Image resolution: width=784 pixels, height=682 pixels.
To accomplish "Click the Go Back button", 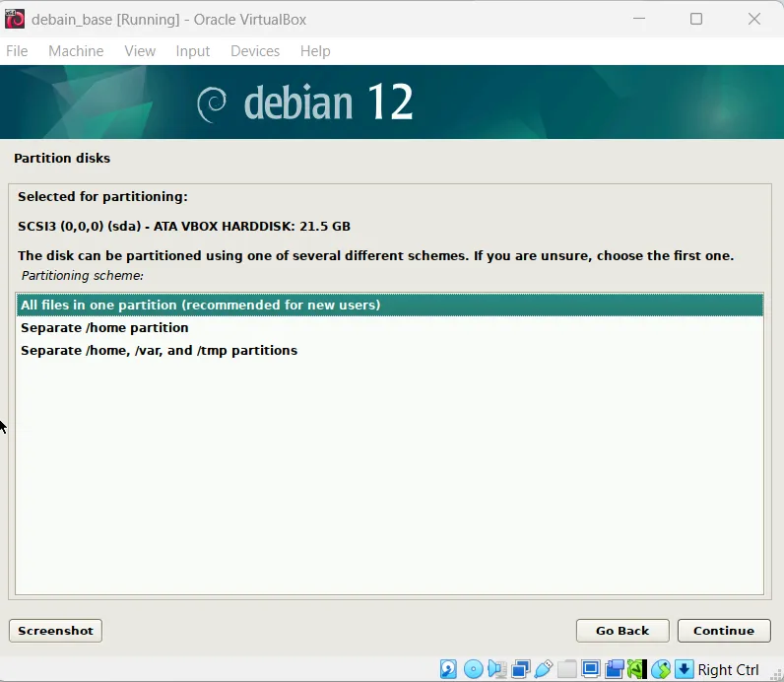I will [622, 631].
